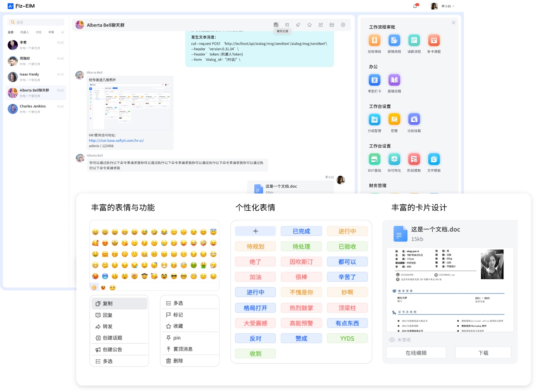This screenshot has width=536, height=392.
Task: Open the hr-ui link in the chat
Action: pyautogui.click(x=116, y=141)
